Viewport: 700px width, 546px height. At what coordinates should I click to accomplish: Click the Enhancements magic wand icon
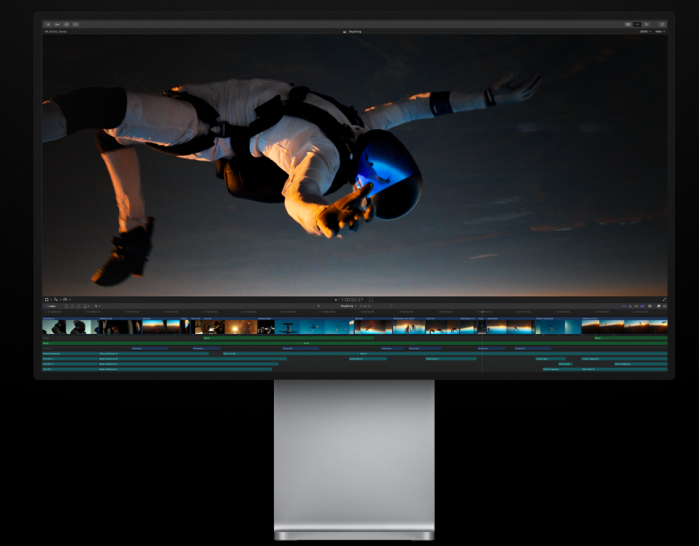[56, 299]
